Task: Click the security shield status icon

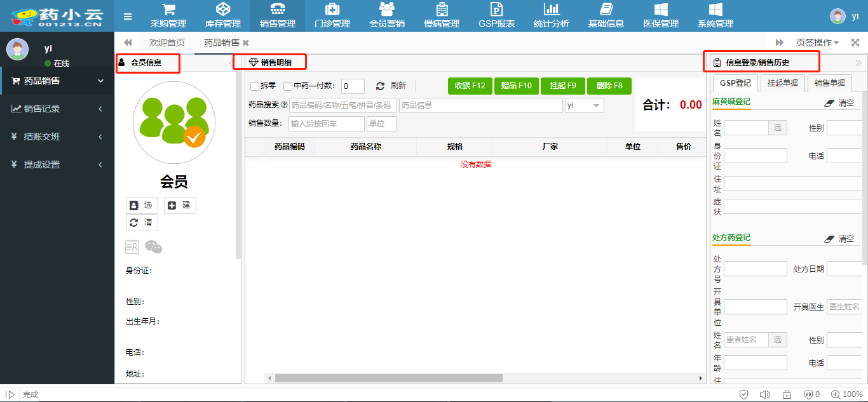Action: (x=744, y=394)
